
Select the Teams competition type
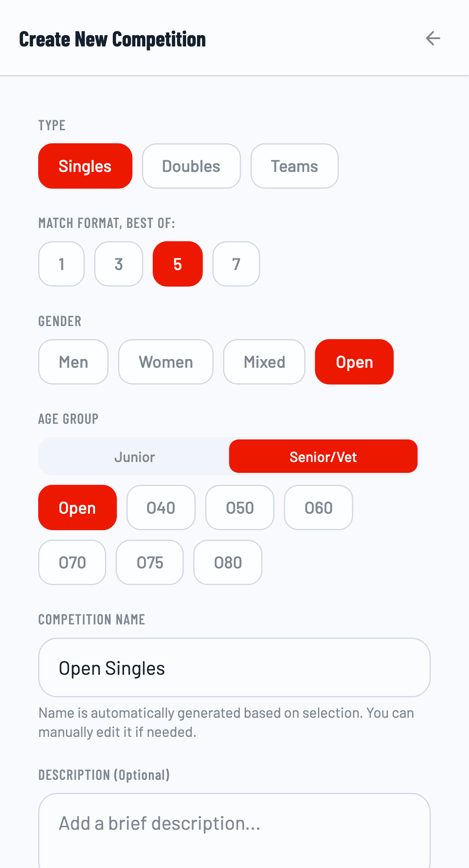click(294, 166)
